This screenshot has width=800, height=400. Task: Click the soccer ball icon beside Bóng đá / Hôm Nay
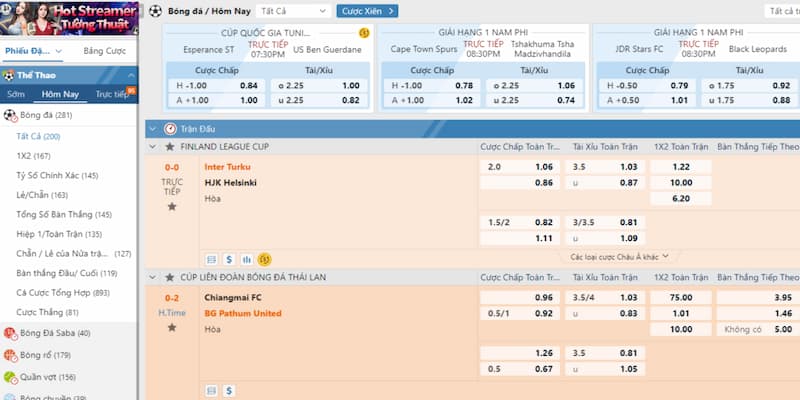156,11
